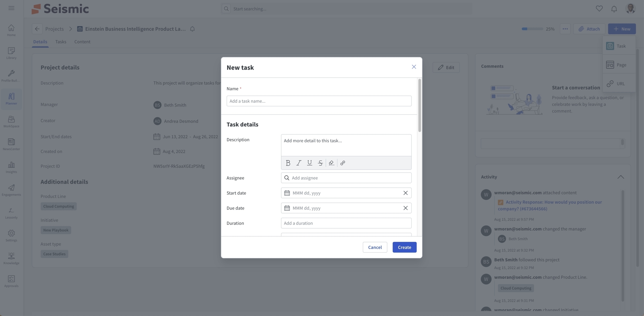Screen dimensions: 644x316
Task: Insert a link in the description
Action: tap(343, 163)
